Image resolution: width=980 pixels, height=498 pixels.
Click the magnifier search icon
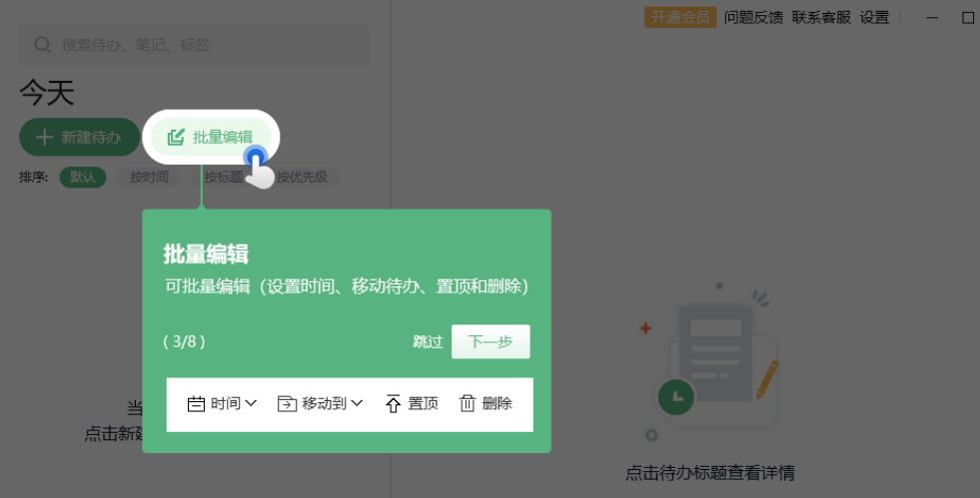pyautogui.click(x=43, y=45)
